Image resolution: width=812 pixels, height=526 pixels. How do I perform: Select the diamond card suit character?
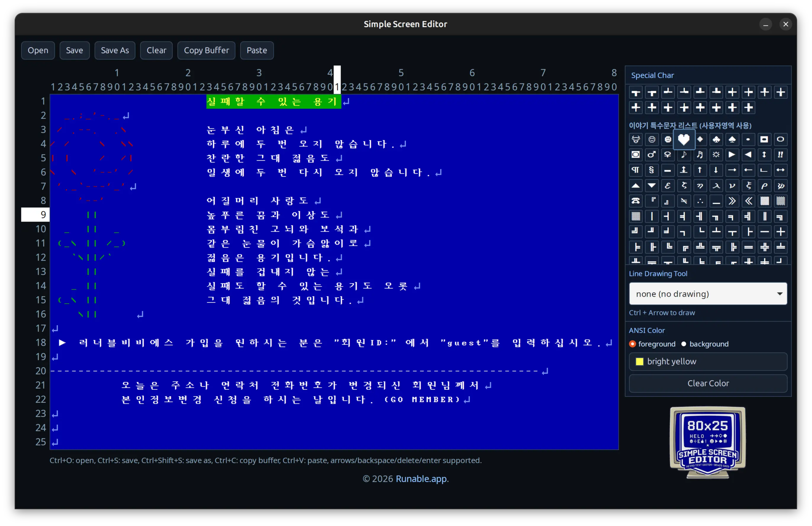point(700,140)
